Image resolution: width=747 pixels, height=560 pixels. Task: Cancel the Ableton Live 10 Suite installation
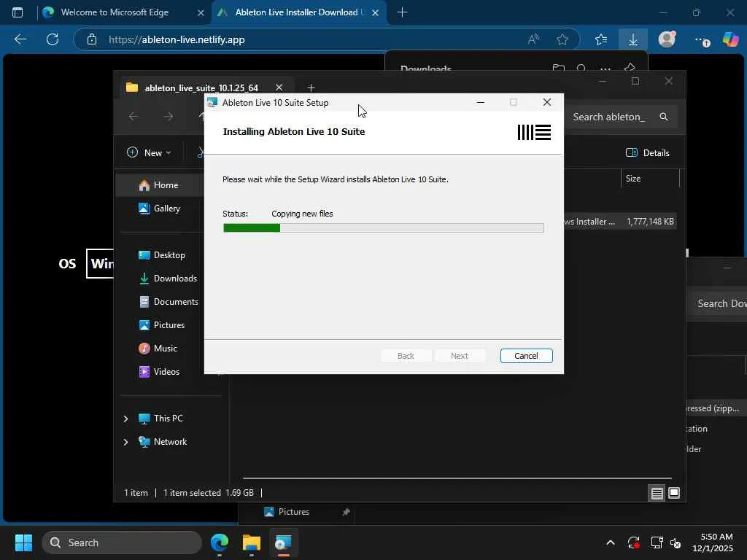526,356
